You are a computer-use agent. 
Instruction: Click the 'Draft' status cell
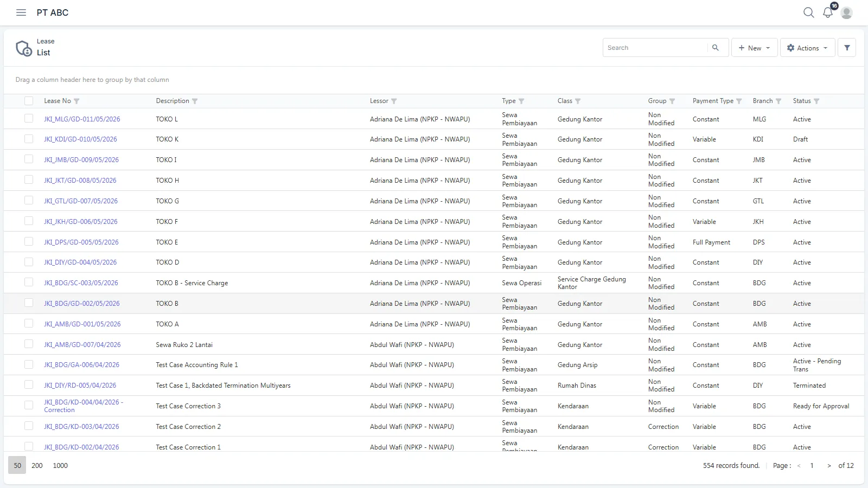point(800,139)
